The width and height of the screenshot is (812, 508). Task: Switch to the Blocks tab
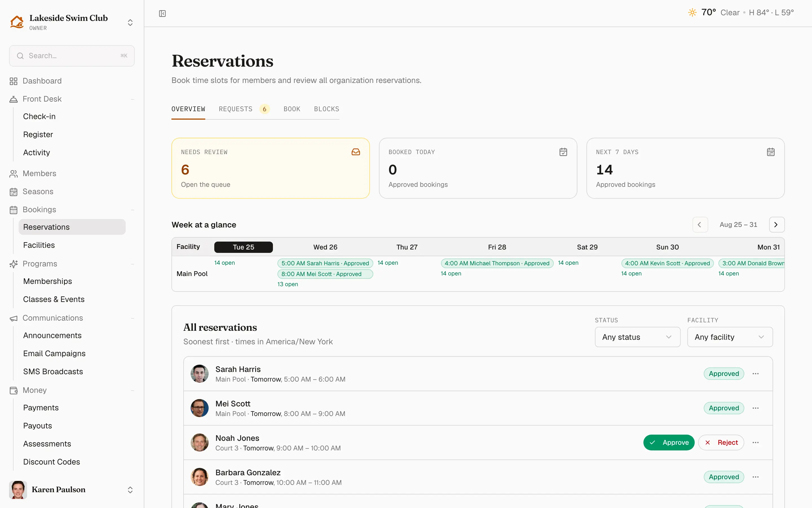pos(326,109)
